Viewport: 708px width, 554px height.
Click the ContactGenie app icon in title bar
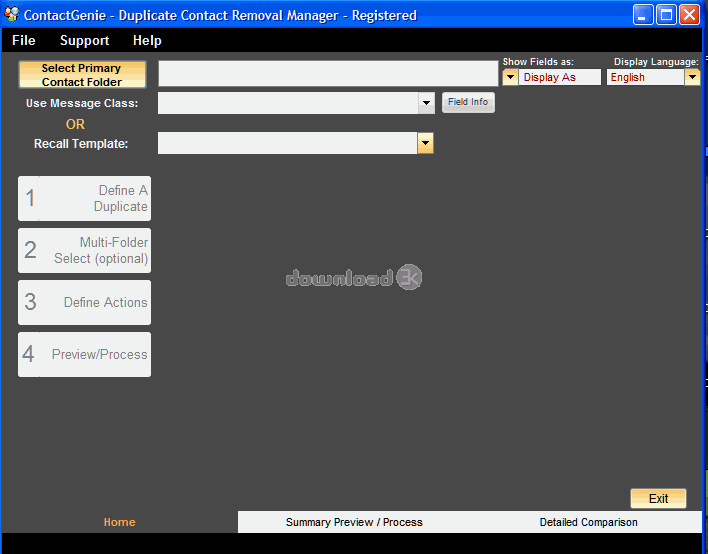pyautogui.click(x=12, y=14)
